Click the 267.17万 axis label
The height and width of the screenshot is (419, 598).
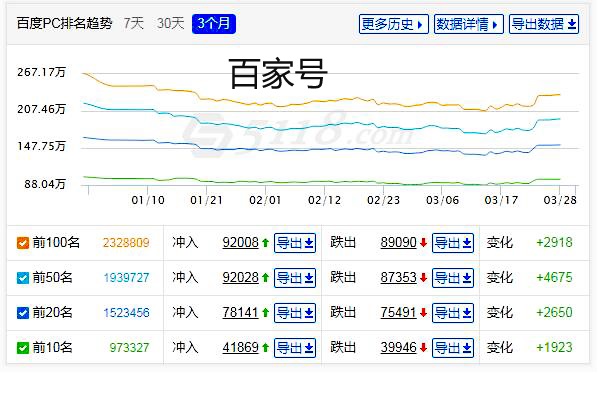pos(42,72)
